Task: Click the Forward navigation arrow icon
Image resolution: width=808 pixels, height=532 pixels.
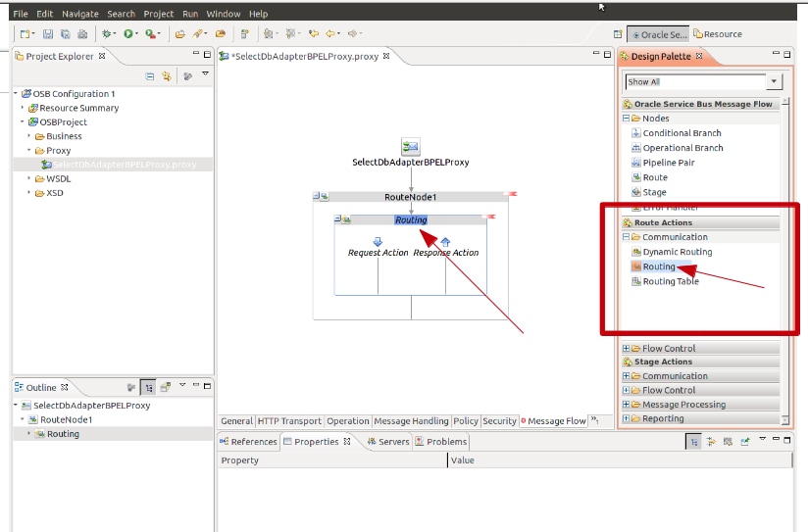Action: 352,34
